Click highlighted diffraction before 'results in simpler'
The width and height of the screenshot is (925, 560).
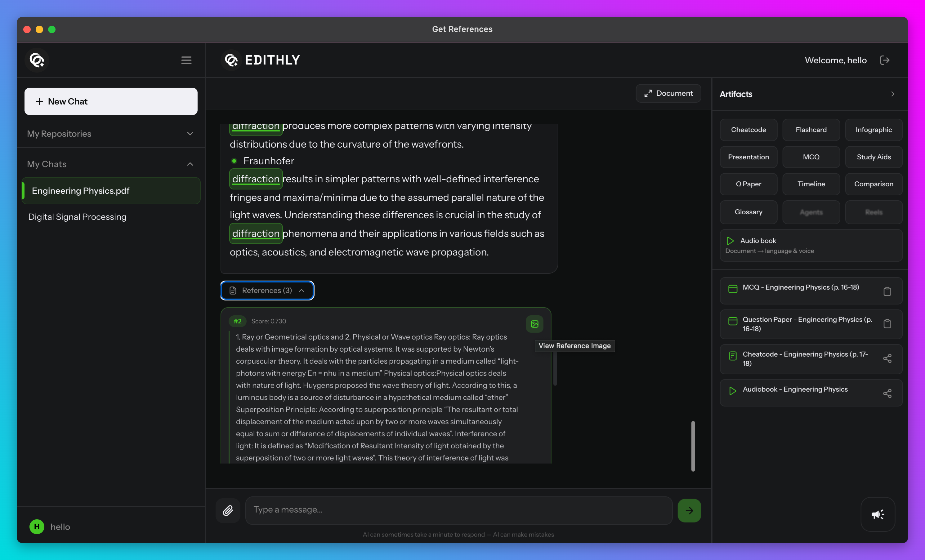(x=256, y=179)
